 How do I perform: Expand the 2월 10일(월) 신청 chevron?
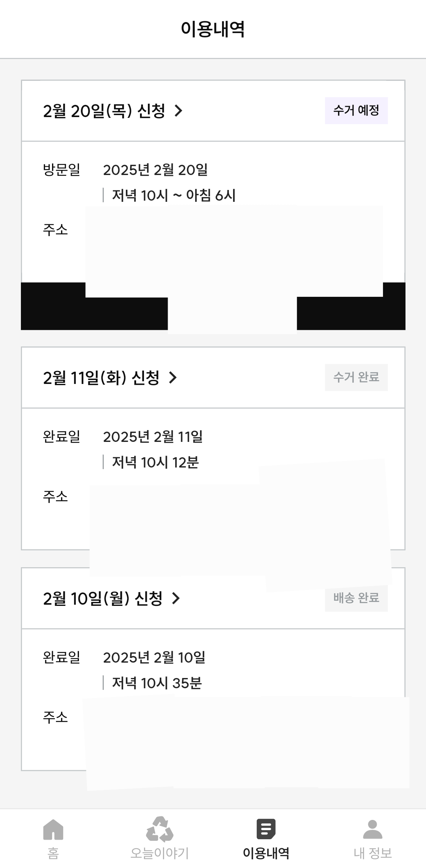(x=176, y=598)
